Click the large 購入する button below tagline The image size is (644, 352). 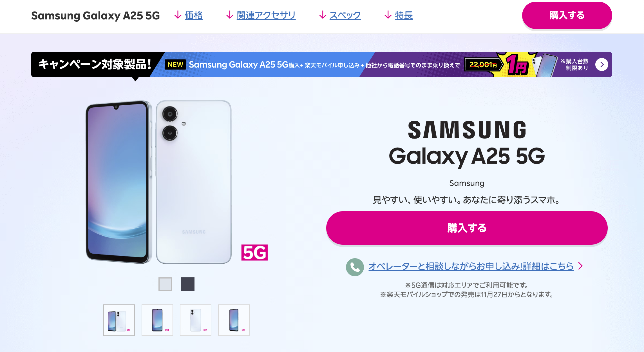[467, 228]
